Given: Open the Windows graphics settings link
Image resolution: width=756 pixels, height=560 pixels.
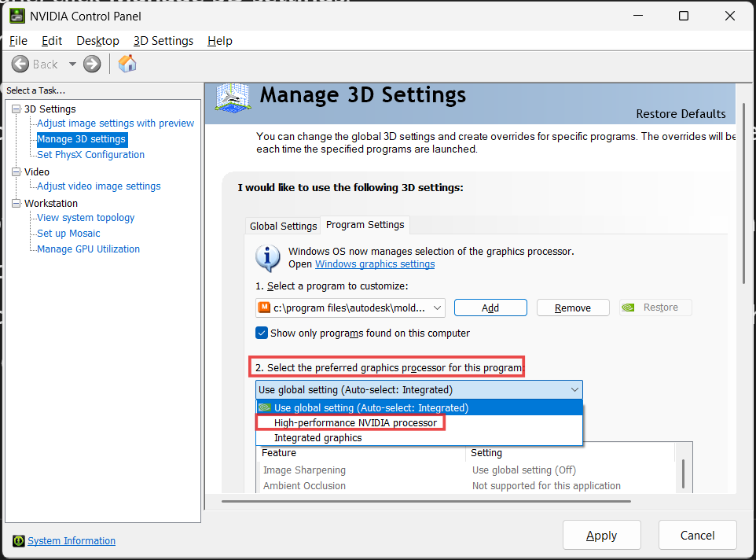Looking at the screenshot, I should click(375, 263).
